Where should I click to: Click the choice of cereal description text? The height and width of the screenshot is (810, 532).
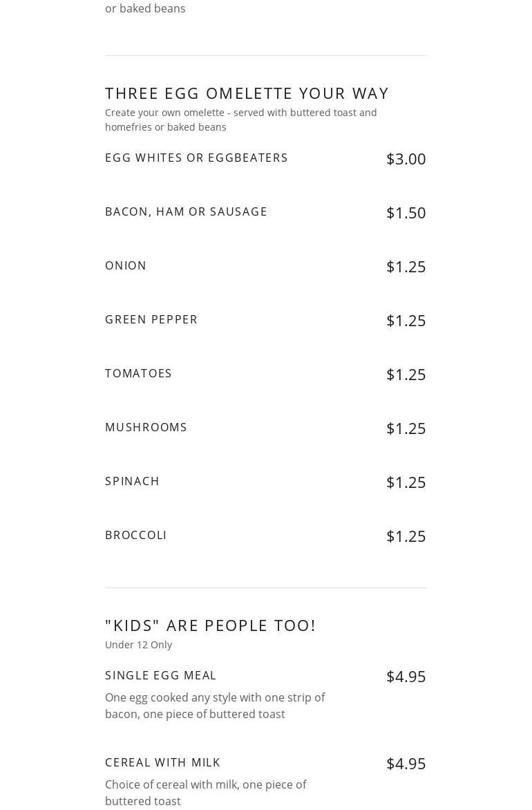(x=205, y=793)
